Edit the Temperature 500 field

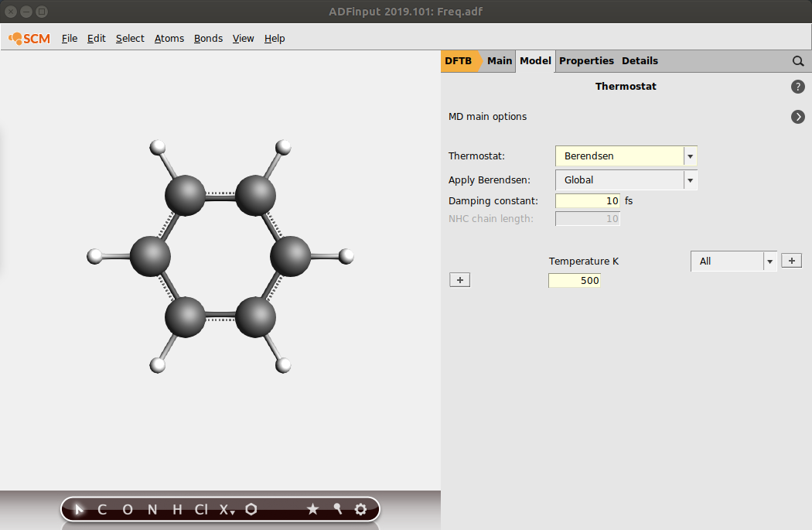[575, 281]
